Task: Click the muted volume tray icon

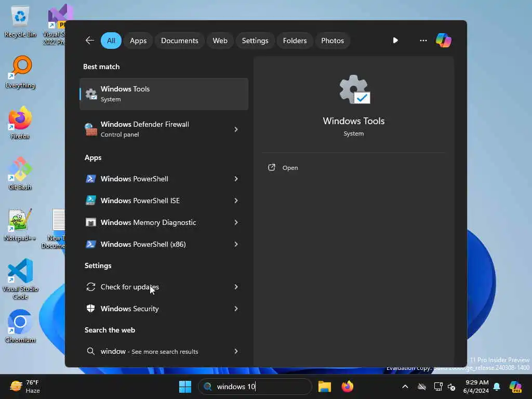Action: pos(451,387)
